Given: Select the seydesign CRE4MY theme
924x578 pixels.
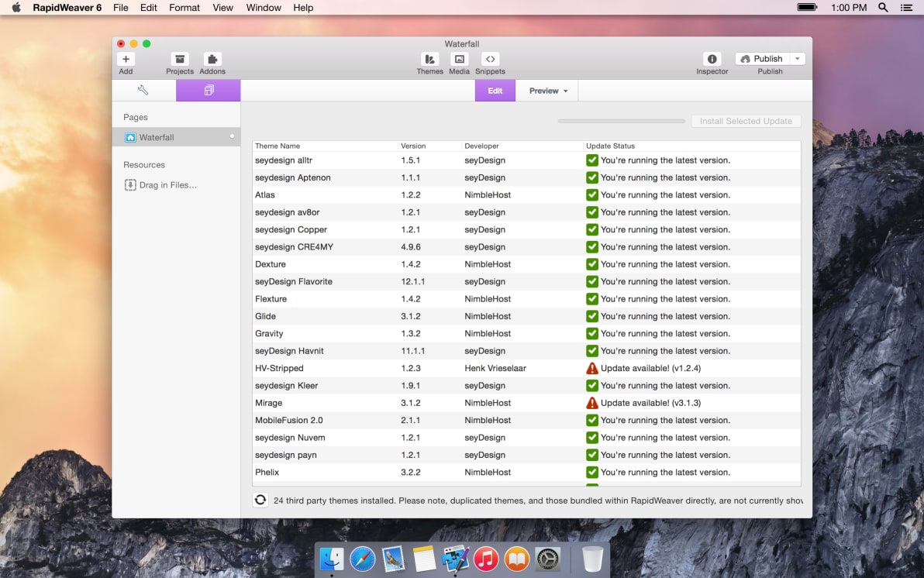Looking at the screenshot, I should point(294,247).
